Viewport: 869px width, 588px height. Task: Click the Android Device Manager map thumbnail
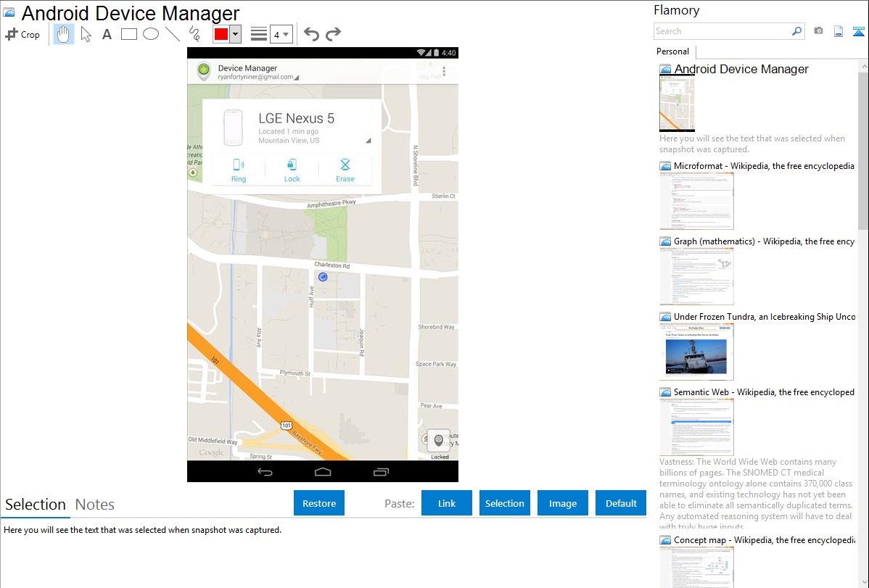[677, 104]
